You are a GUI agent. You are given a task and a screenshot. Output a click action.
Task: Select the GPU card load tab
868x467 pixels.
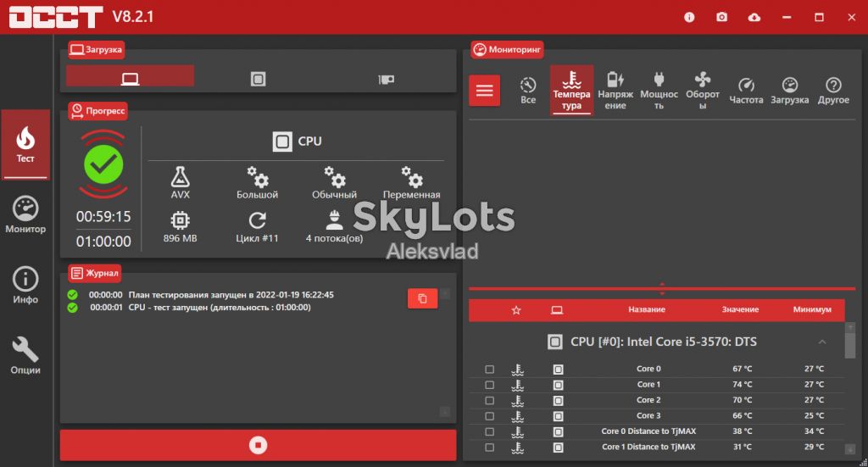click(387, 80)
